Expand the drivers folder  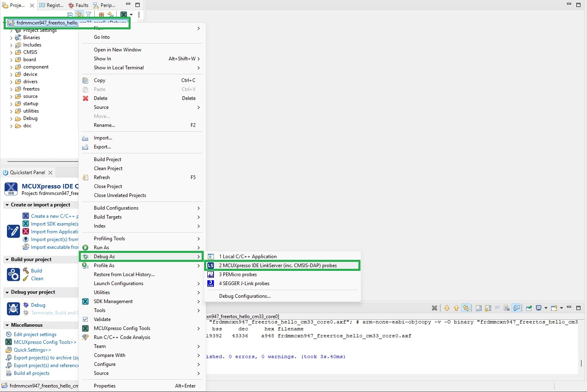11,82
